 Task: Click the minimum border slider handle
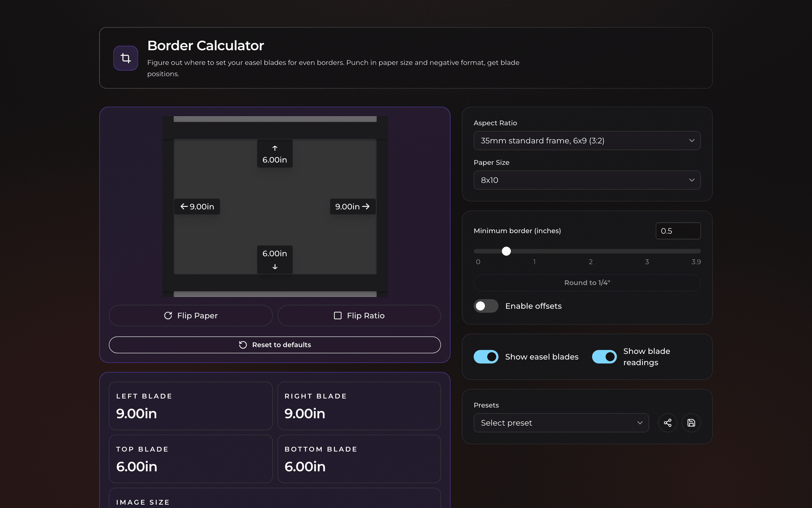[506, 251]
